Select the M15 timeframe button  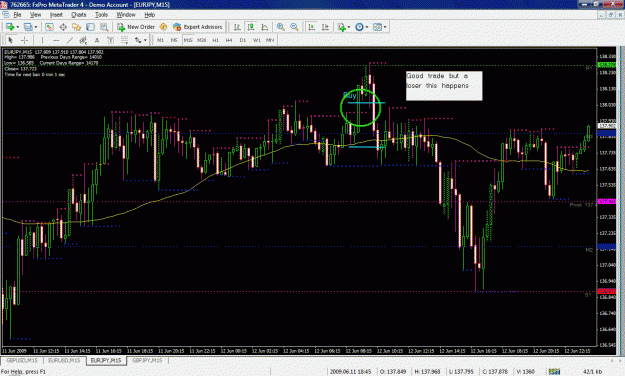coord(188,40)
